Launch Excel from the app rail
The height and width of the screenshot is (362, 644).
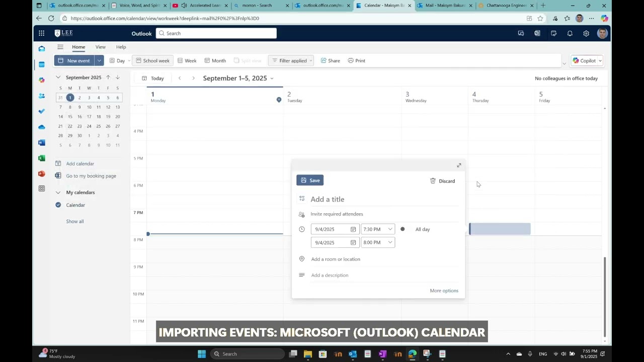[x=42, y=158]
